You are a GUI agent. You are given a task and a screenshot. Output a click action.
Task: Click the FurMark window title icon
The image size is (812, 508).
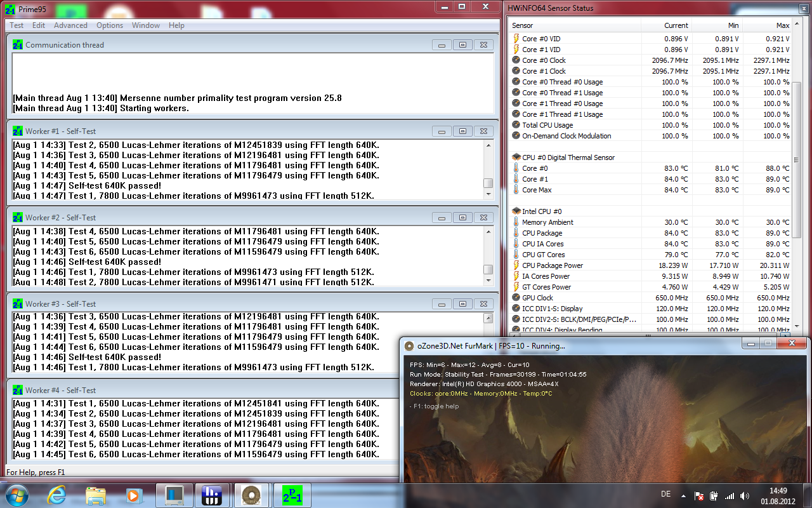click(x=409, y=346)
